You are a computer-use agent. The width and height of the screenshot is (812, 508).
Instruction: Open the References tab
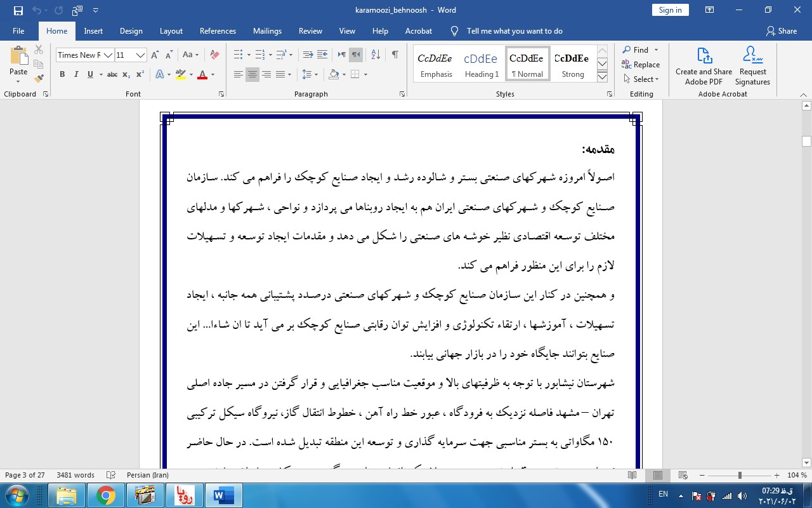218,31
